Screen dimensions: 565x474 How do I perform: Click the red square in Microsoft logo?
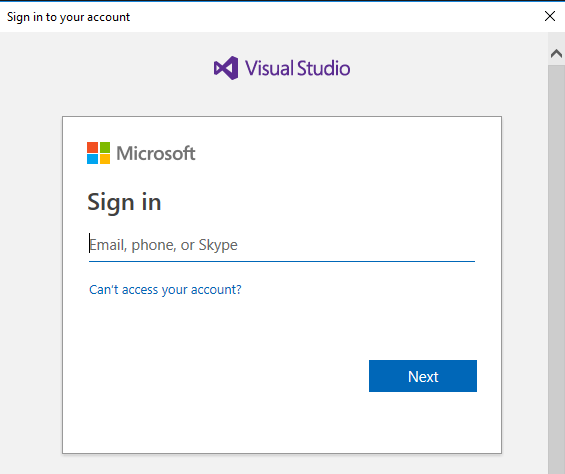pos(92,147)
